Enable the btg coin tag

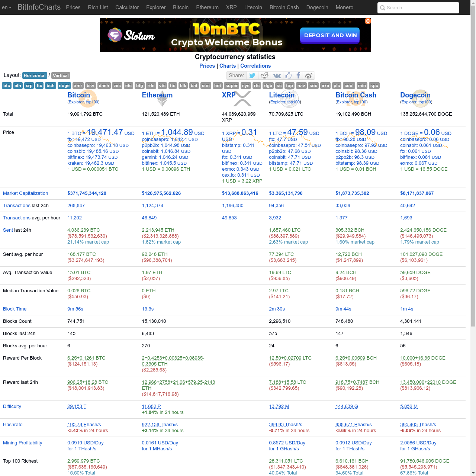139,86
